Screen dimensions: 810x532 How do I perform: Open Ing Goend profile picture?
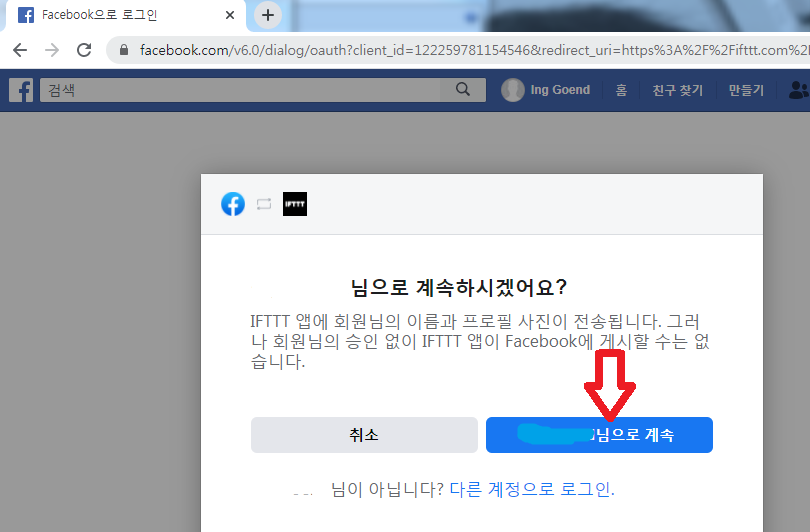(512, 90)
